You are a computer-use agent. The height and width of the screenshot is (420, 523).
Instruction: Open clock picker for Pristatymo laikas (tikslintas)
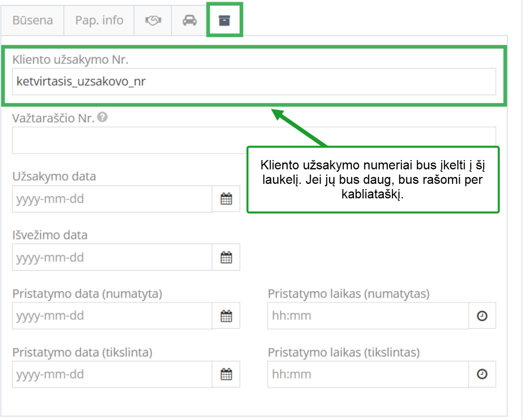pos(482,374)
